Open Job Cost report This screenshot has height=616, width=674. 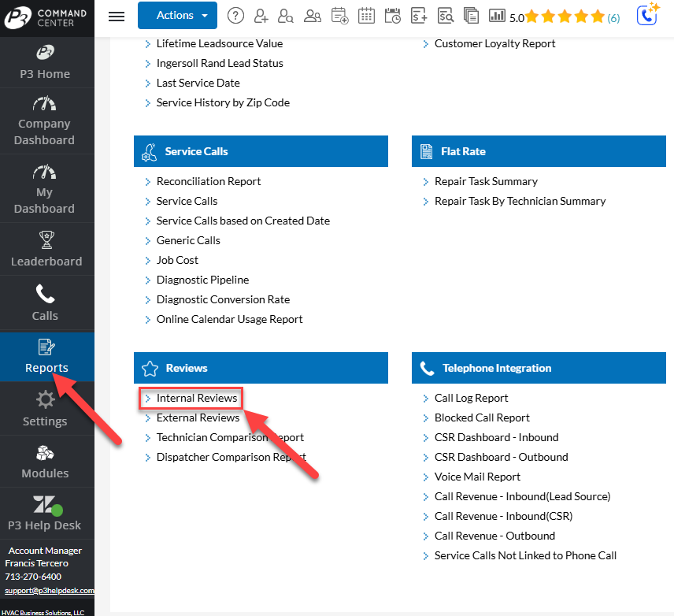177,261
